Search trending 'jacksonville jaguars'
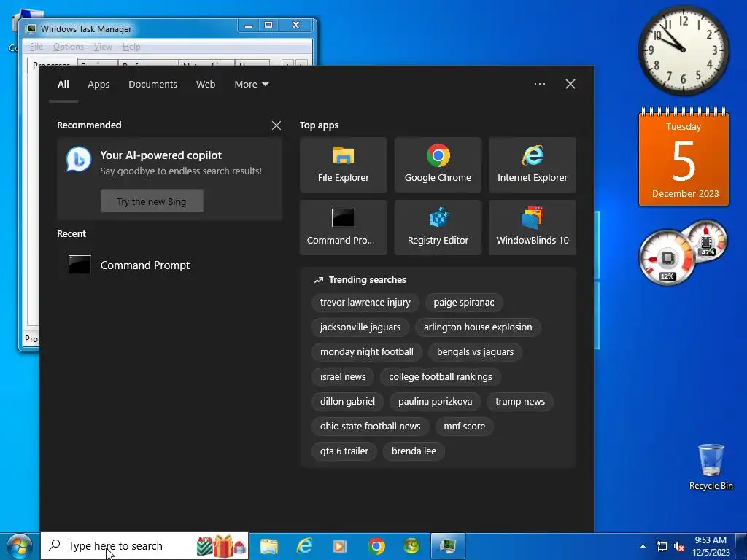This screenshot has height=560, width=747. tap(360, 327)
